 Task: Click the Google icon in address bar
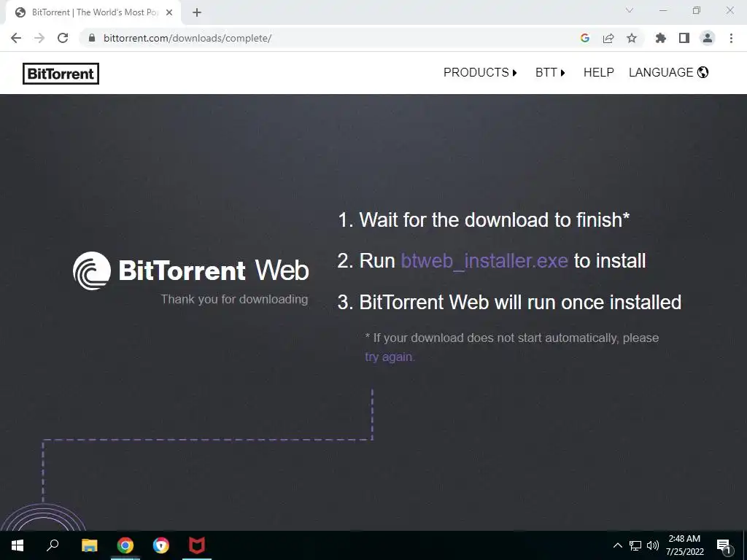pyautogui.click(x=585, y=38)
